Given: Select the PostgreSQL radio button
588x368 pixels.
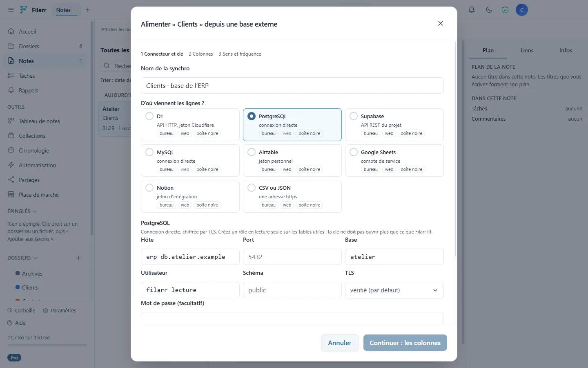Looking at the screenshot, I should [252, 116].
